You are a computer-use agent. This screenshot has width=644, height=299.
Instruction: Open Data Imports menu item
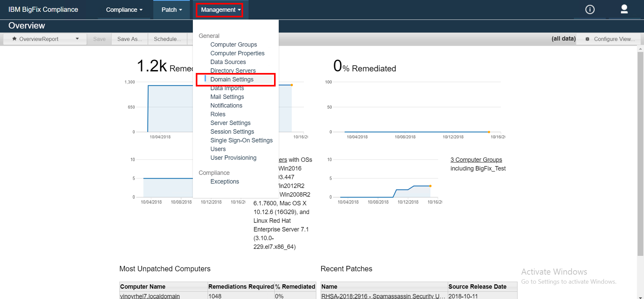click(227, 88)
